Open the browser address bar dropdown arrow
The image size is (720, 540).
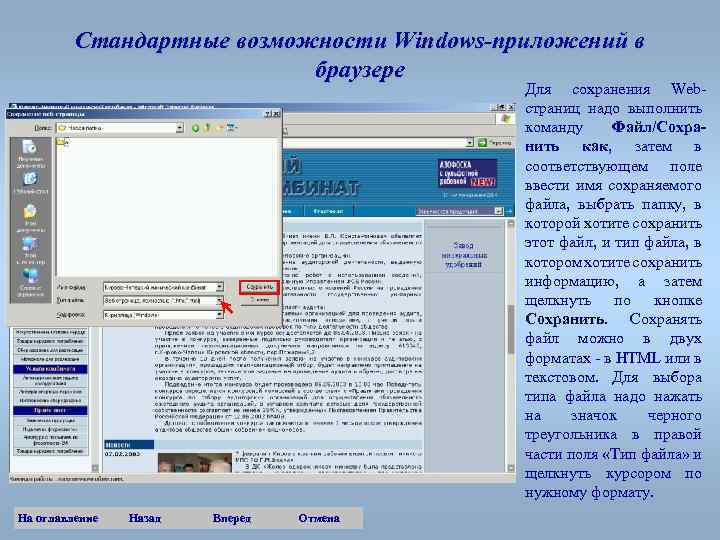click(x=469, y=143)
